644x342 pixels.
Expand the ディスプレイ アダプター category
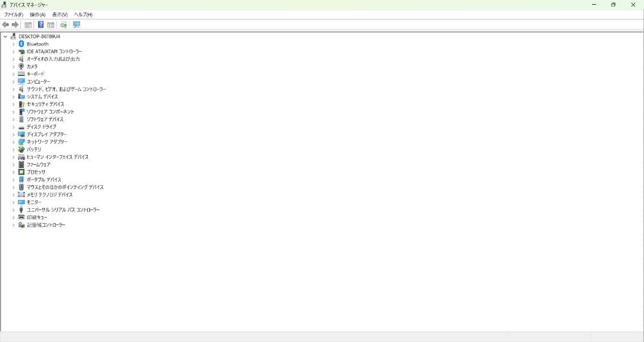pyautogui.click(x=13, y=134)
